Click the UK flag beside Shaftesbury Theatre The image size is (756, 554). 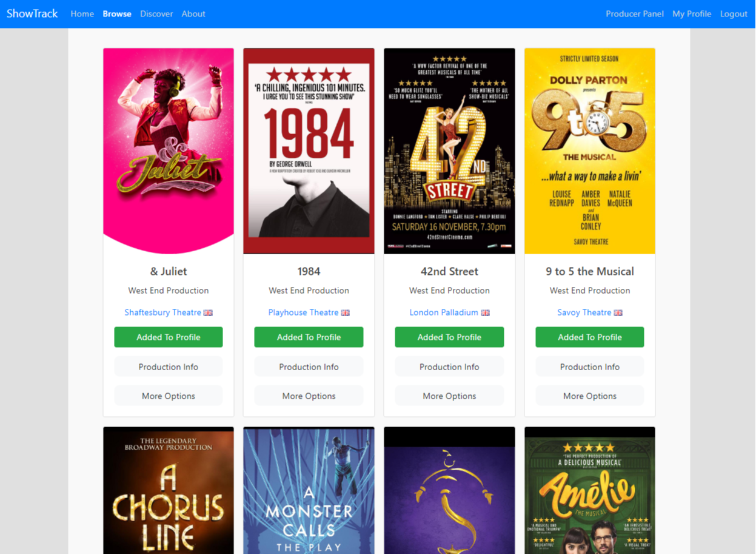(x=208, y=312)
